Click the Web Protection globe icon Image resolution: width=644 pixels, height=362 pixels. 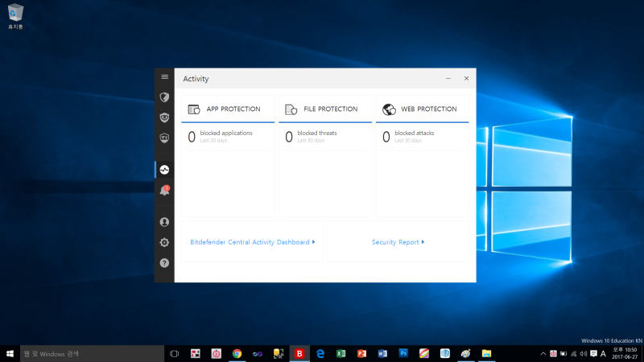389,109
